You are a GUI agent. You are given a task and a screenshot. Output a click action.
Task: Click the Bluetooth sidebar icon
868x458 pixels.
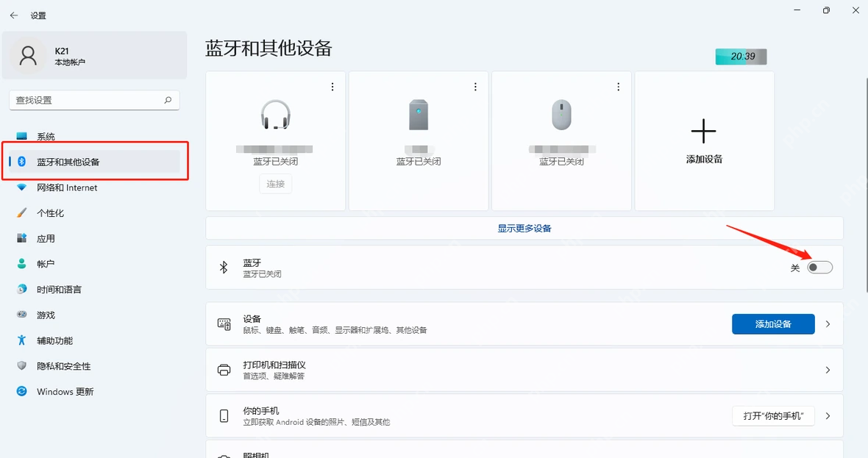(x=21, y=162)
